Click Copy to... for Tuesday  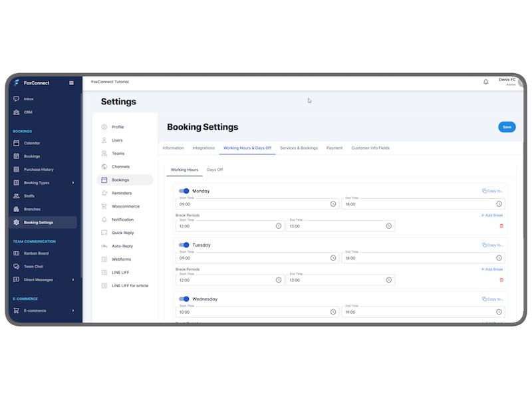tap(493, 245)
